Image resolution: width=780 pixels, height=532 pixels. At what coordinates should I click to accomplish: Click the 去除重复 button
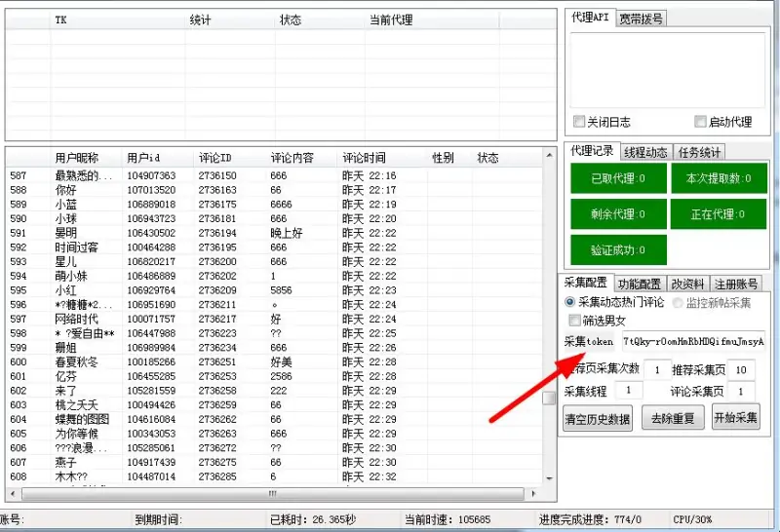[673, 419]
